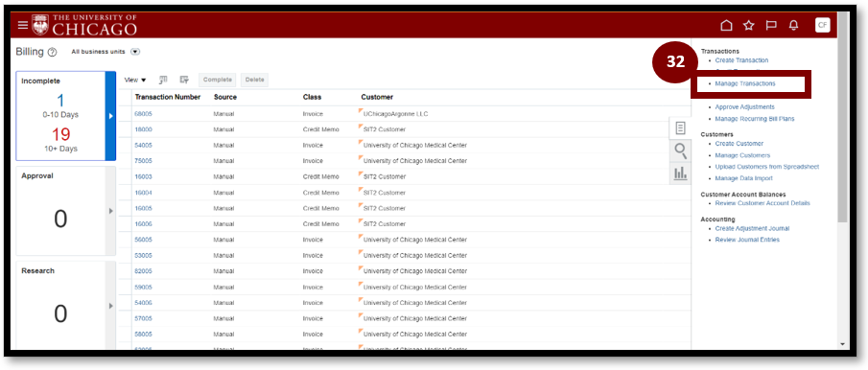Open transaction number 54006
The width and height of the screenshot is (868, 370).
[x=143, y=303]
